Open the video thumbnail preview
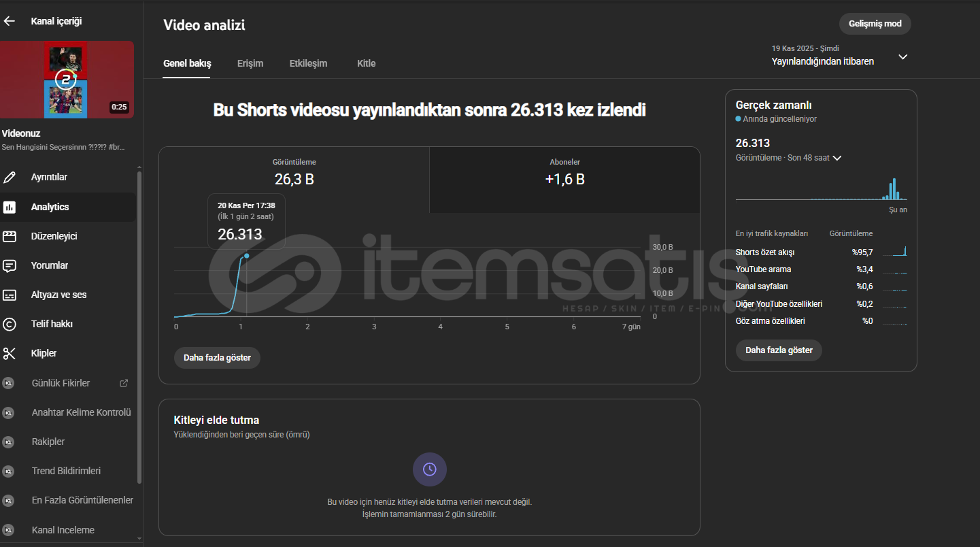The height and width of the screenshot is (547, 980). click(67, 80)
